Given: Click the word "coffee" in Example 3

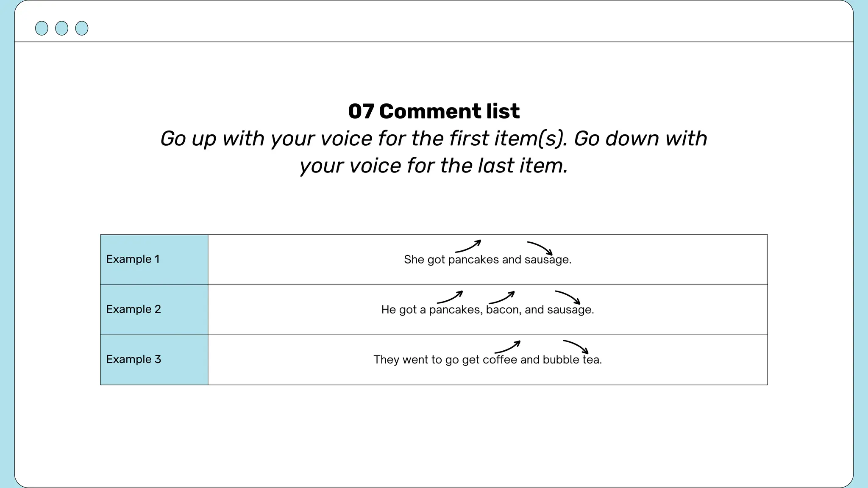Looking at the screenshot, I should [500, 360].
